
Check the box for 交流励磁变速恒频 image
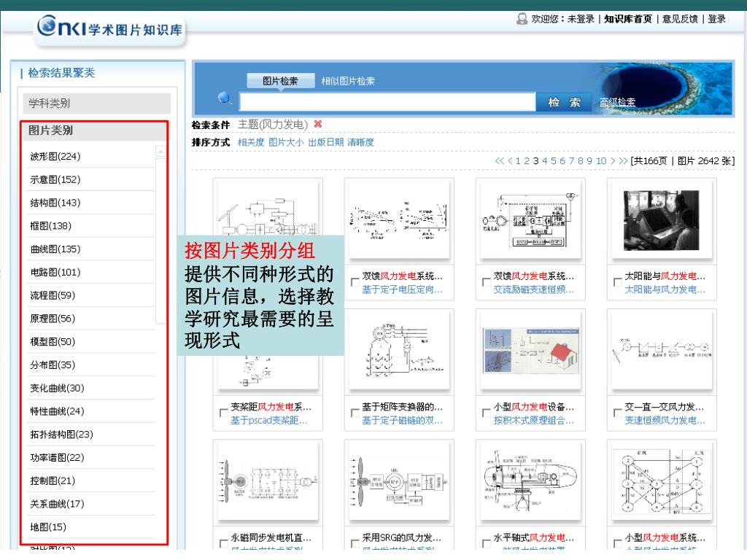[486, 282]
